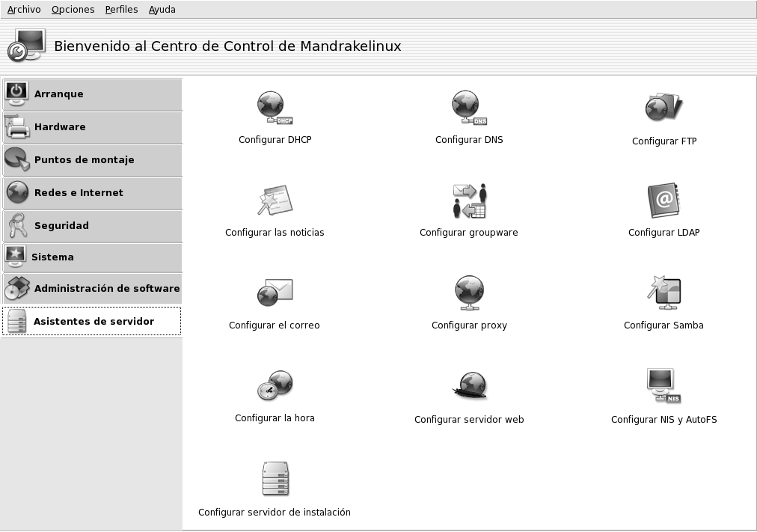Click the Configurar groupware icon
This screenshot has width=757, height=532.
point(469,201)
